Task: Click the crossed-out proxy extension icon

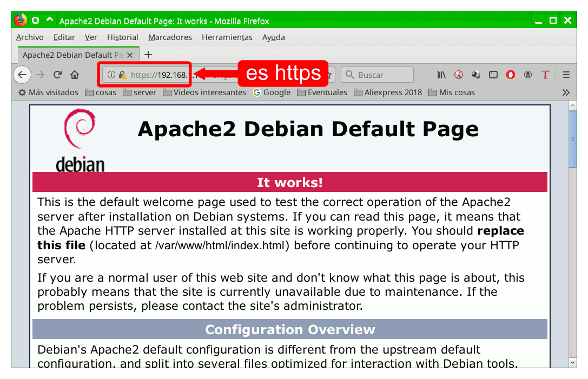Action: click(x=458, y=75)
